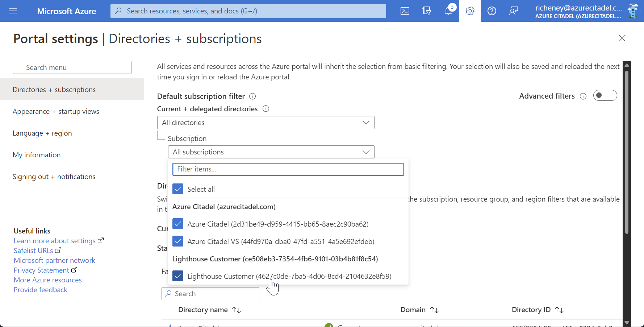Uncheck the Azure Citadel VS subscription
This screenshot has width=644, height=327.
(177, 241)
